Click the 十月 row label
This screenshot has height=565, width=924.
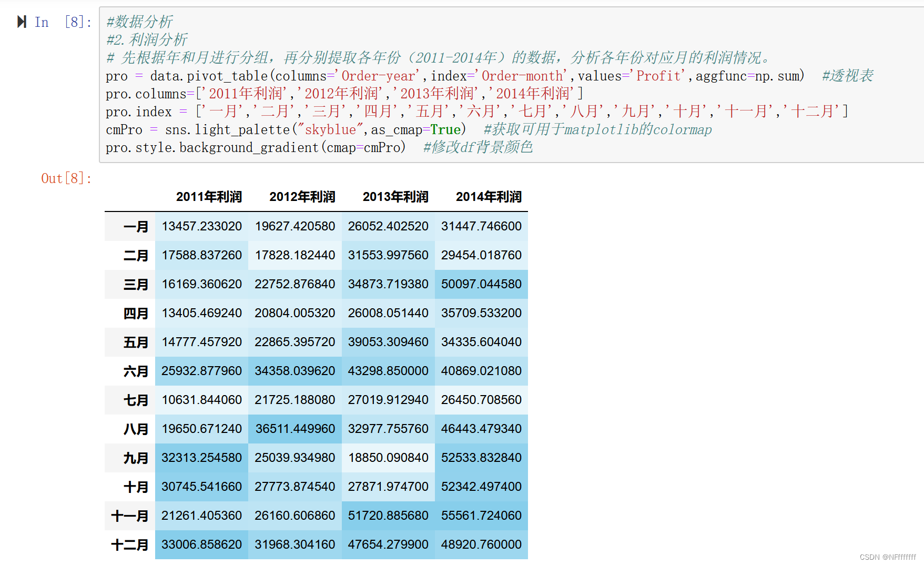pyautogui.click(x=136, y=487)
